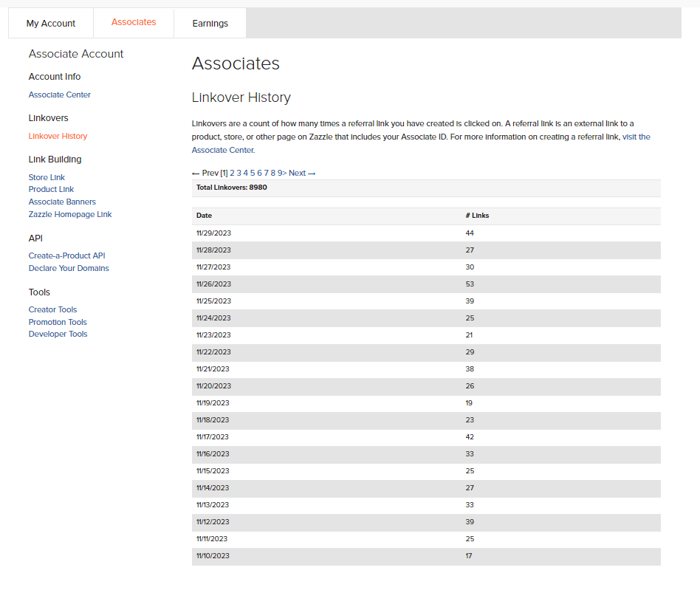Image resolution: width=700 pixels, height=590 pixels.
Task: Open Associate Center in sidebar
Action: click(x=59, y=95)
